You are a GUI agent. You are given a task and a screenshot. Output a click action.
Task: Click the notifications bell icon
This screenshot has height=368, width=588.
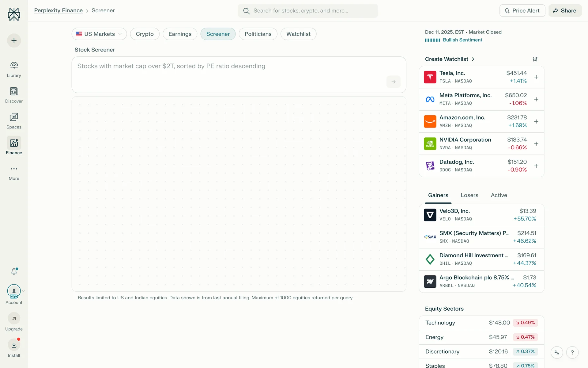(x=14, y=271)
